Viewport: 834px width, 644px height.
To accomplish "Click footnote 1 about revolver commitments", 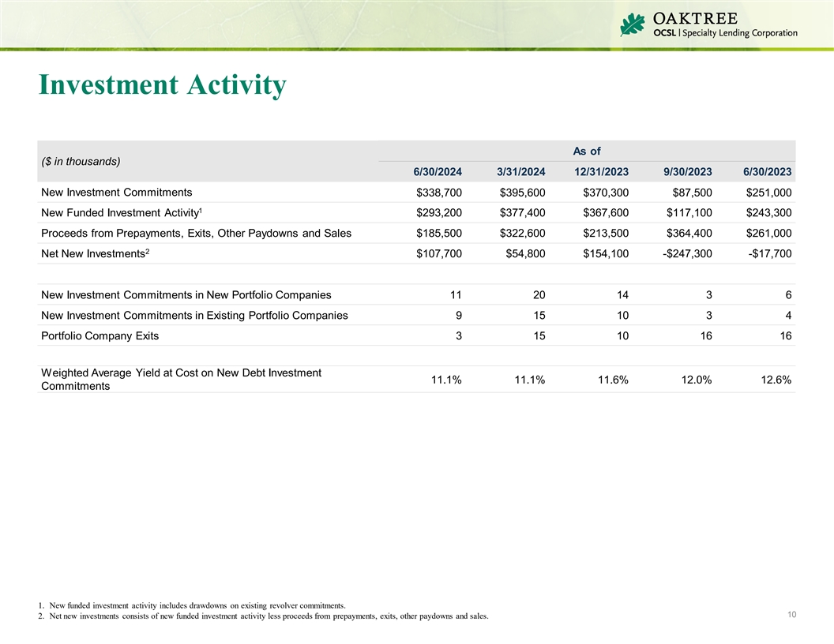I will 192,605.
